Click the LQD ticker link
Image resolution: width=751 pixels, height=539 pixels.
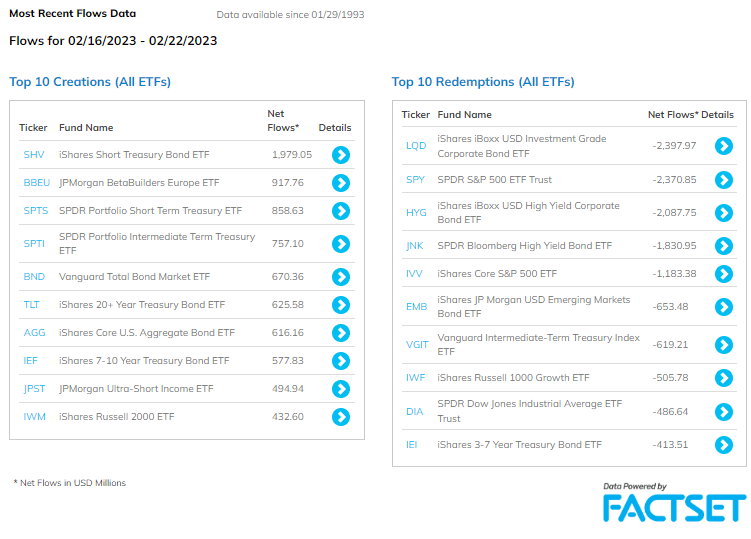click(416, 146)
